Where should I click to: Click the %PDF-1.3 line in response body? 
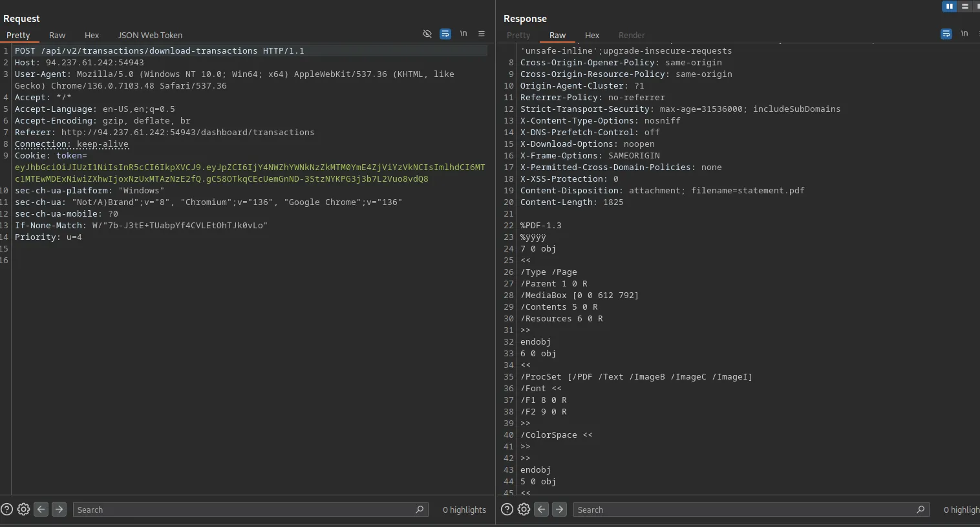click(x=541, y=226)
